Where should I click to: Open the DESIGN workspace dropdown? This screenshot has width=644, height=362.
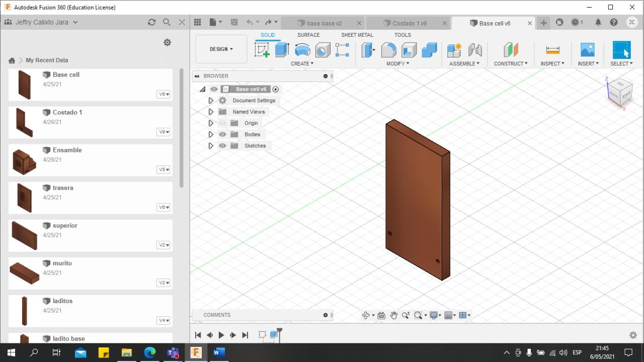[x=221, y=49]
